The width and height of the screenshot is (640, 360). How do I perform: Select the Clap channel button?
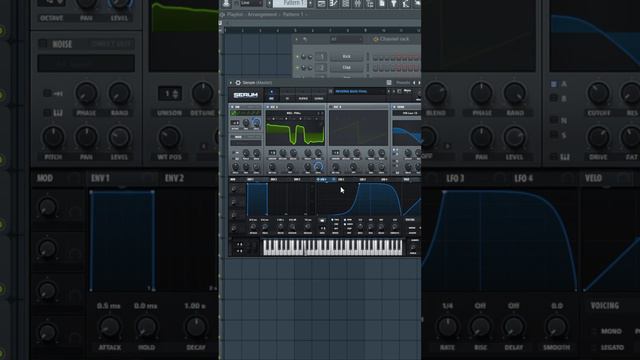point(347,67)
